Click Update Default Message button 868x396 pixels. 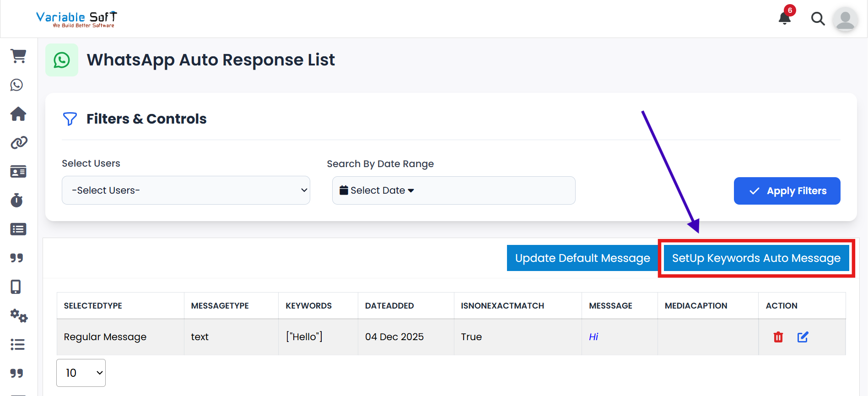(x=582, y=258)
